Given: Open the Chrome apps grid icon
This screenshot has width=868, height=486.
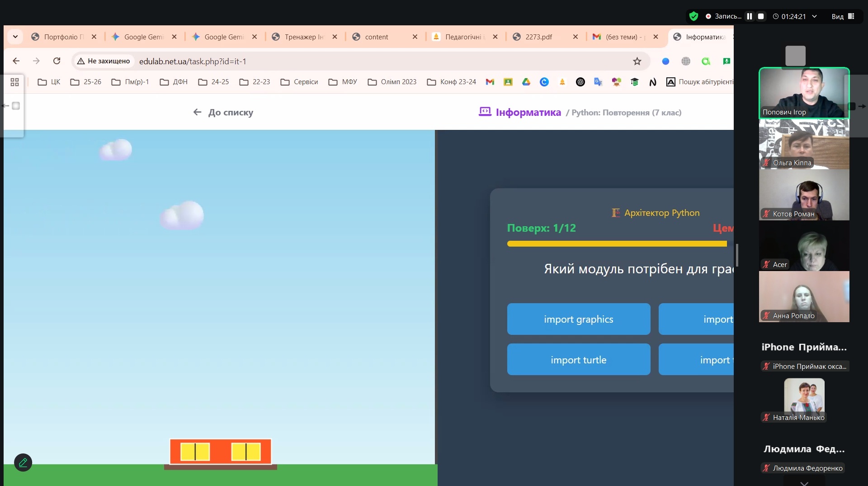Looking at the screenshot, I should coord(14,82).
